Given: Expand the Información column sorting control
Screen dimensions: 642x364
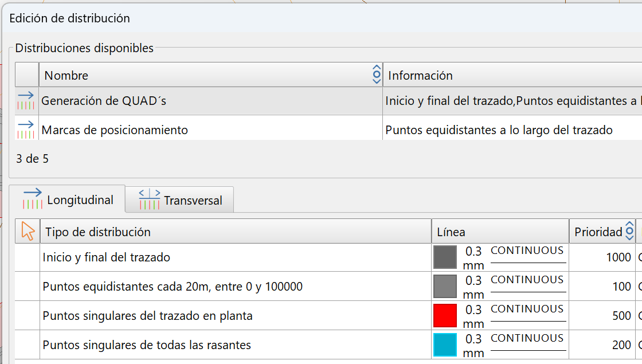Looking at the screenshot, I should [637, 74].
